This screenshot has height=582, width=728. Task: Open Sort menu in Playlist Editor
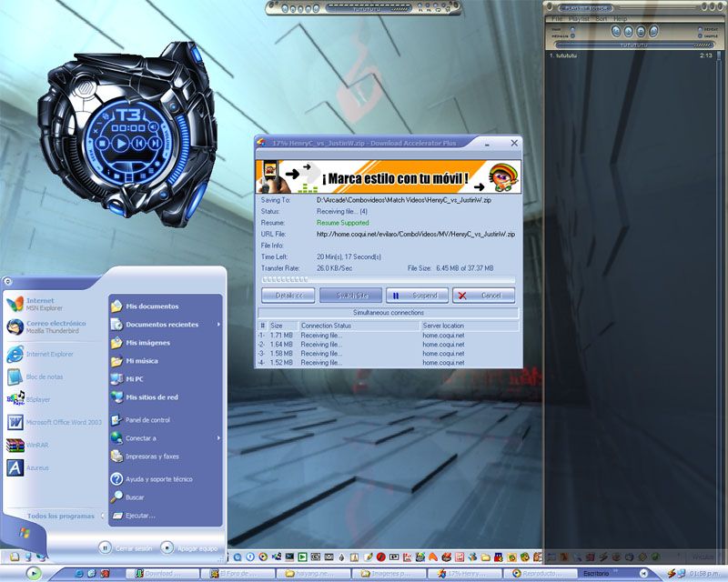(x=601, y=18)
